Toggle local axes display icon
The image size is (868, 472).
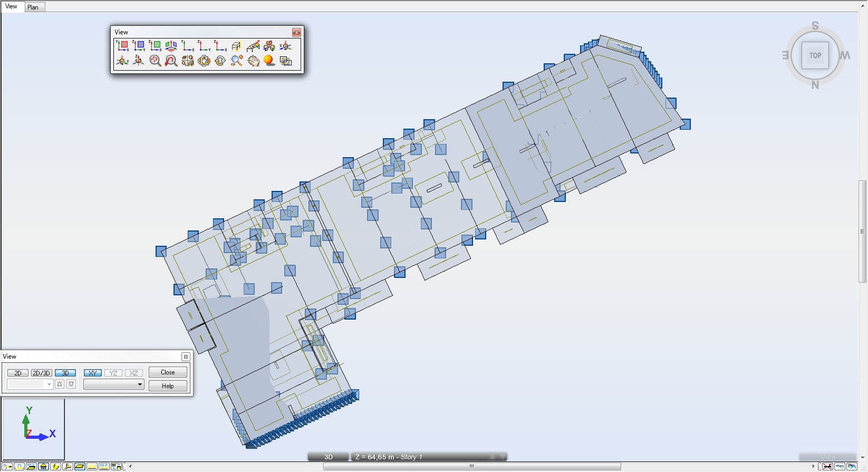coord(68,466)
